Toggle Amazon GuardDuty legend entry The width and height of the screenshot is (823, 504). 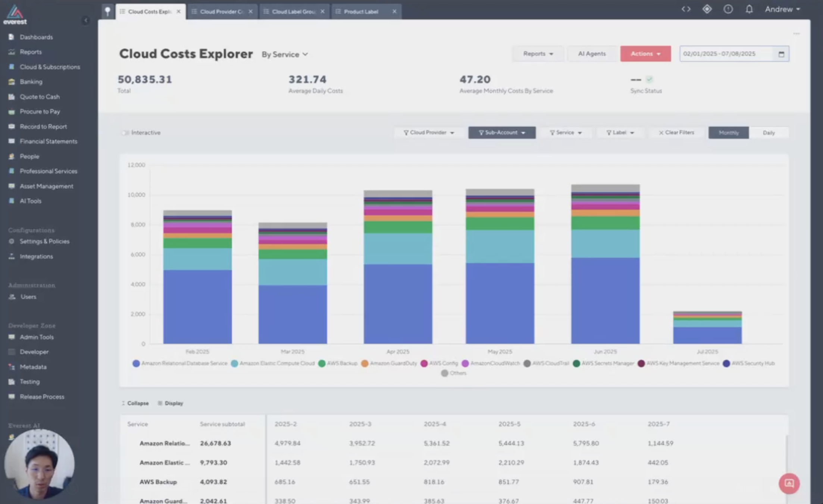tap(389, 363)
